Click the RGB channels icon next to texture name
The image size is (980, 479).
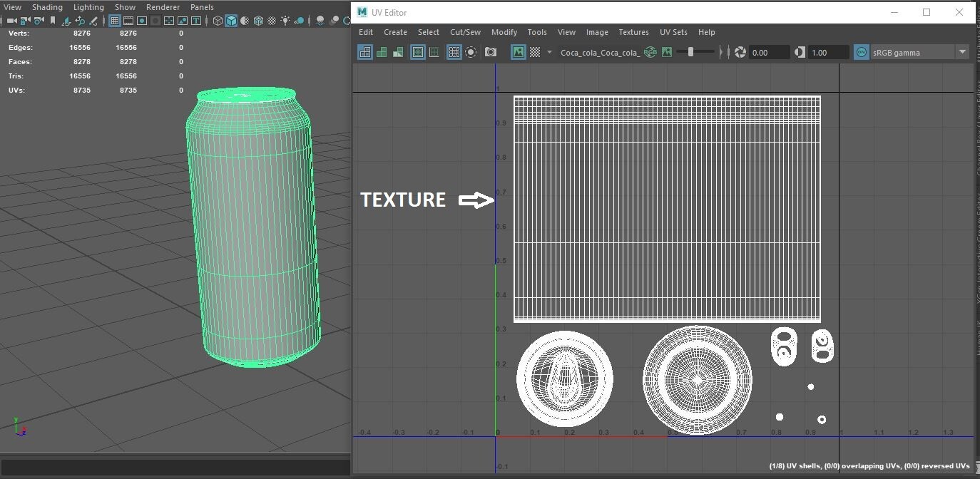tap(649, 51)
